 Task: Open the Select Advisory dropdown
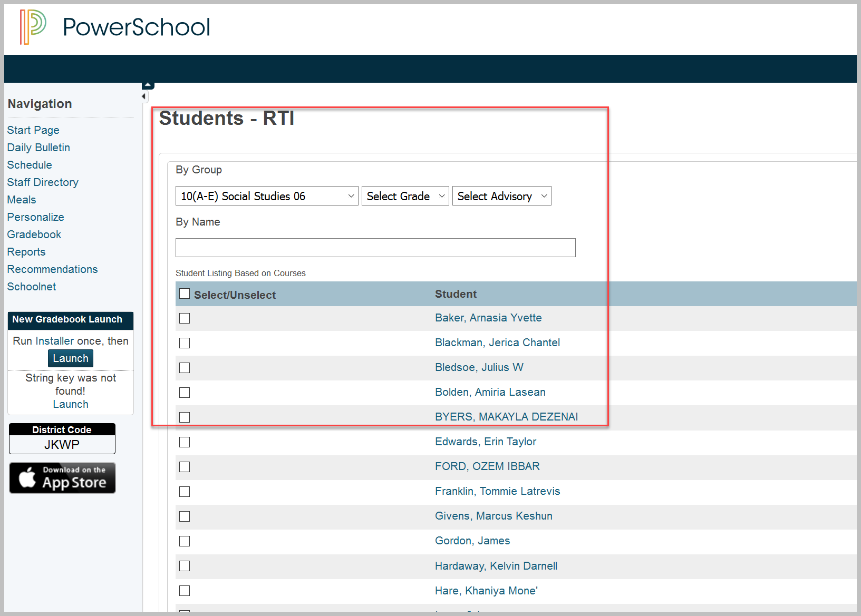click(501, 195)
